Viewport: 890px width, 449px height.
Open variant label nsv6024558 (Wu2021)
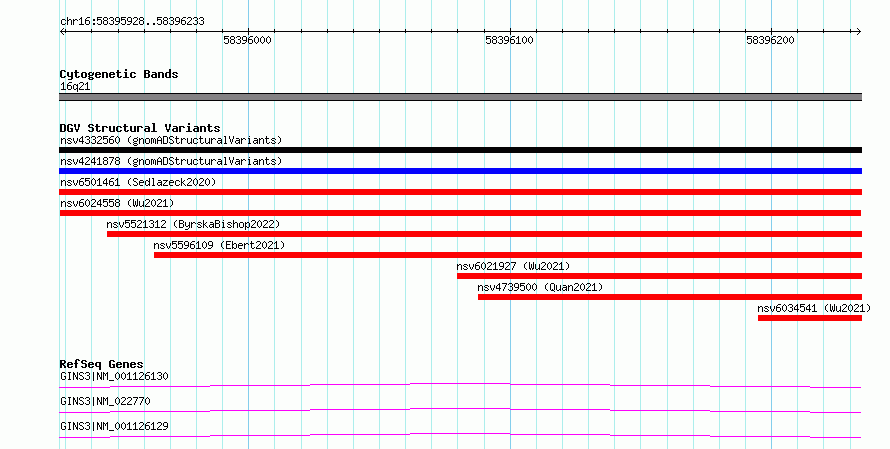click(x=117, y=203)
